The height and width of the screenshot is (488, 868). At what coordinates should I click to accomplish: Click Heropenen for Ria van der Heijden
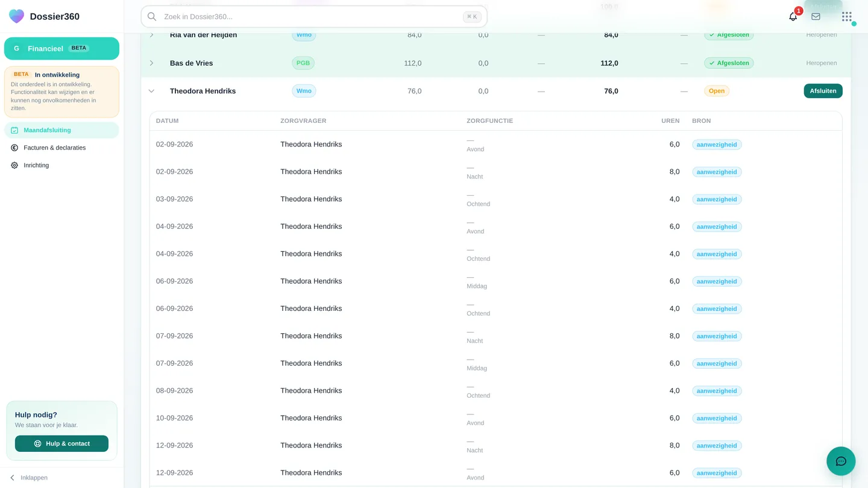822,35
